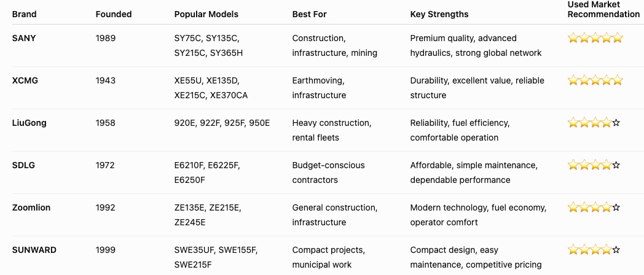Viewport: 644px width, 275px height.
Task: Click the empty fifth star in LiuGong row
Action: (x=616, y=123)
